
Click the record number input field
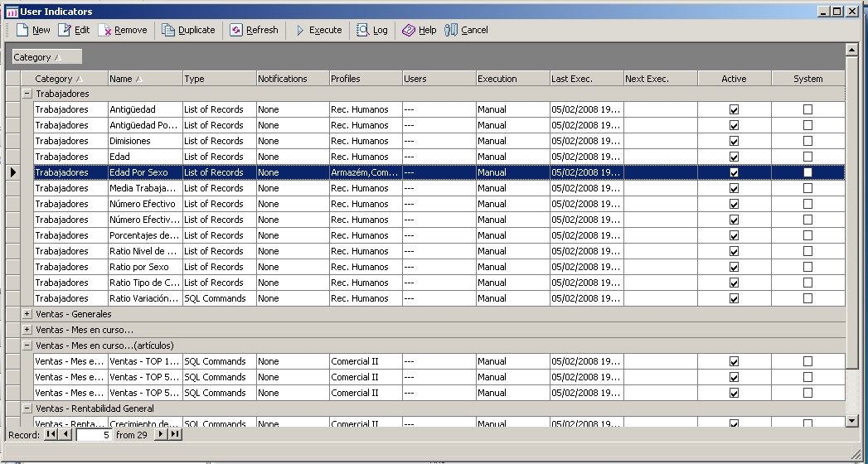pos(94,434)
